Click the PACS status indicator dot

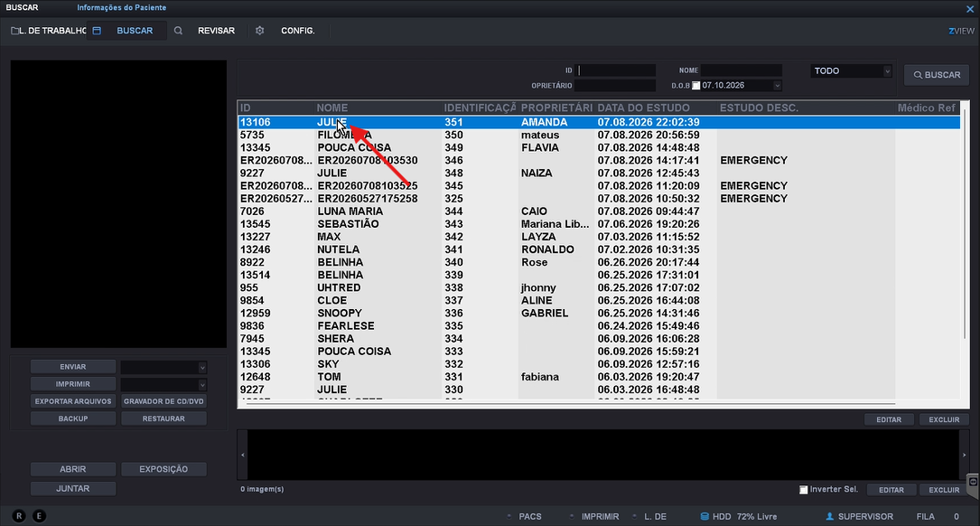tap(509, 517)
